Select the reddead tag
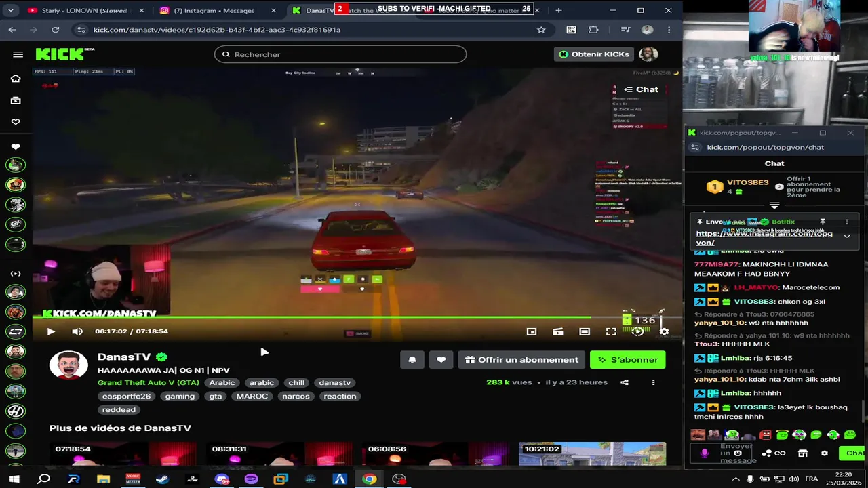 [x=119, y=409]
